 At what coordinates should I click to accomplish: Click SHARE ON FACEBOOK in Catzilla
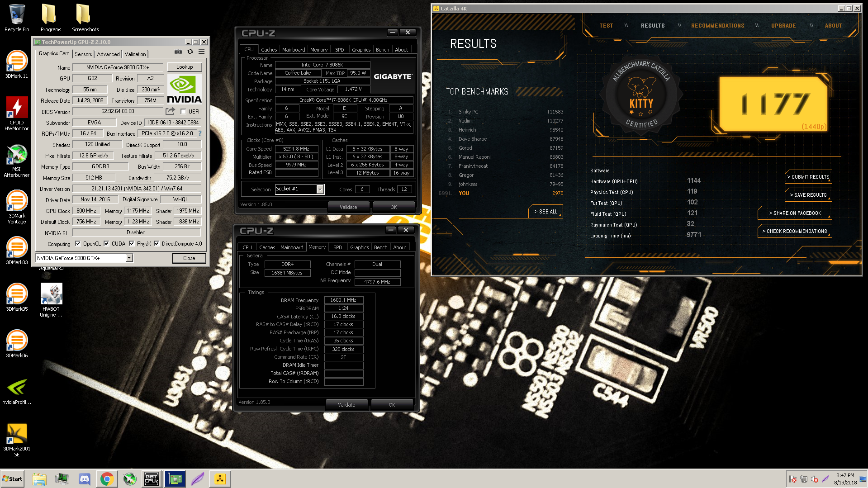794,213
